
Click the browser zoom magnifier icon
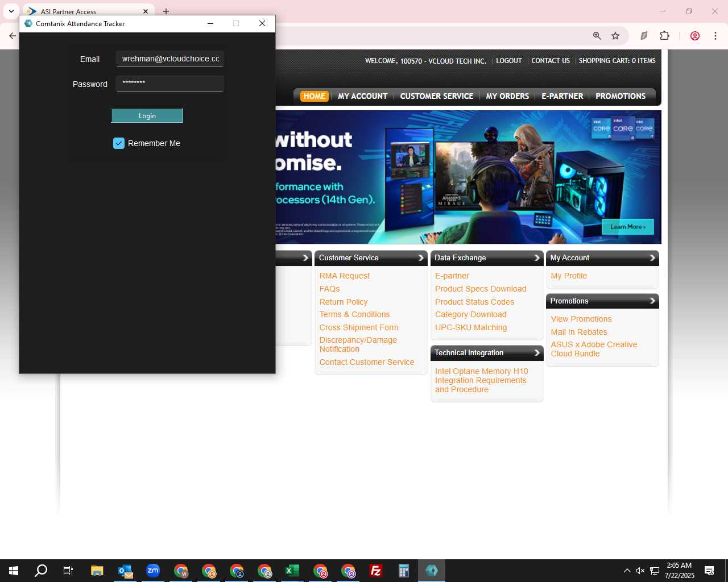coord(597,36)
